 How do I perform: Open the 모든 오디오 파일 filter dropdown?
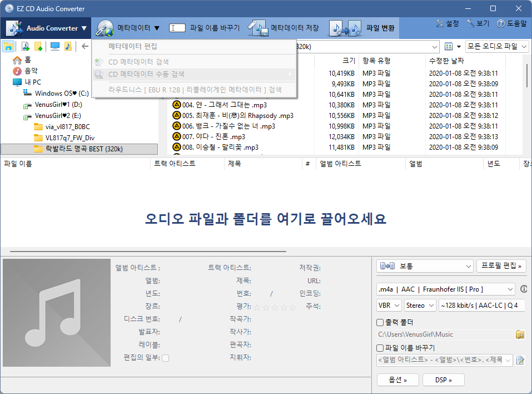[497, 47]
